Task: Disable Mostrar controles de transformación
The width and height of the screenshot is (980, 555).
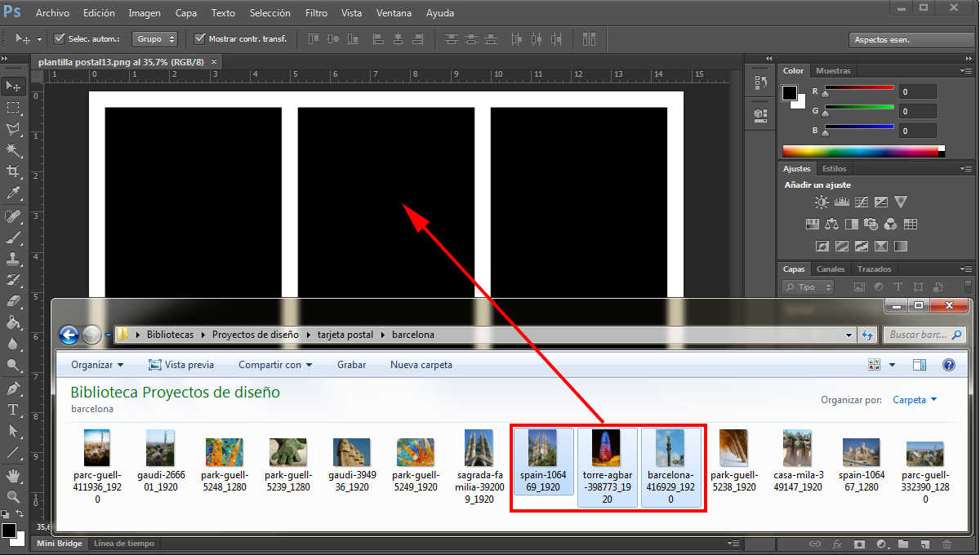Action: (199, 38)
